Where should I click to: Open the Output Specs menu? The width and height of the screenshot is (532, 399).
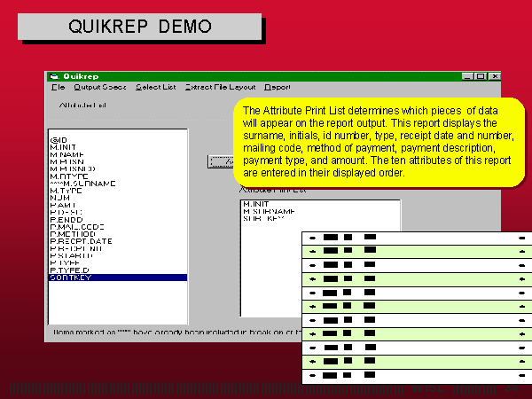pos(99,87)
